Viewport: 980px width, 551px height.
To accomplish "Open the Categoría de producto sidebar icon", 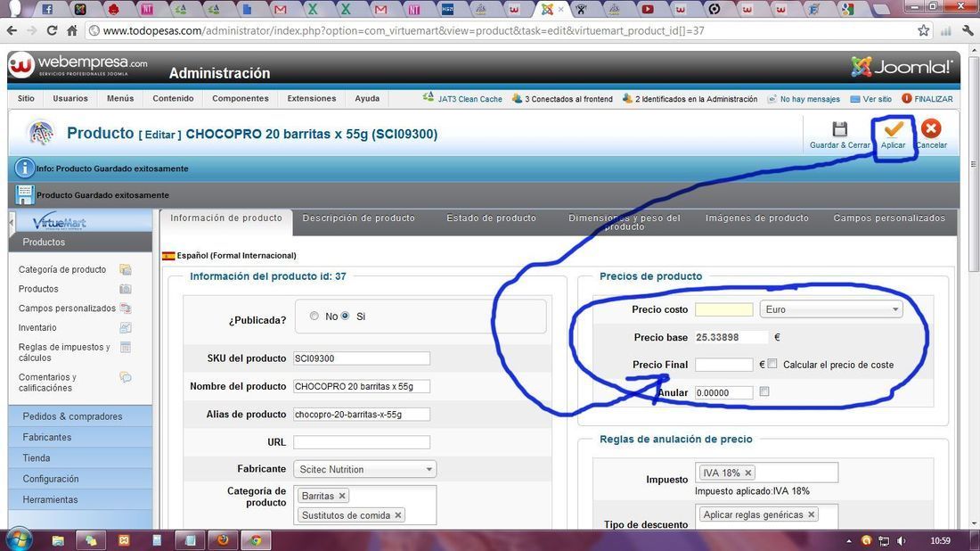I will tap(126, 269).
